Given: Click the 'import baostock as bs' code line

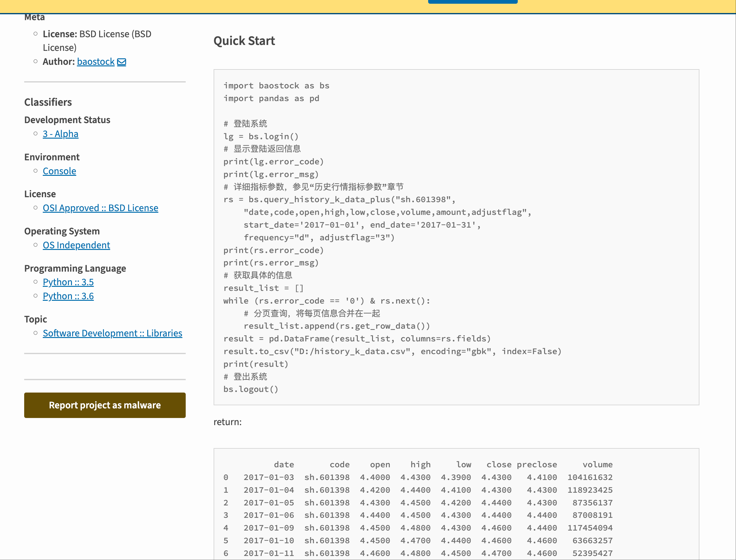Looking at the screenshot, I should click(x=277, y=86).
